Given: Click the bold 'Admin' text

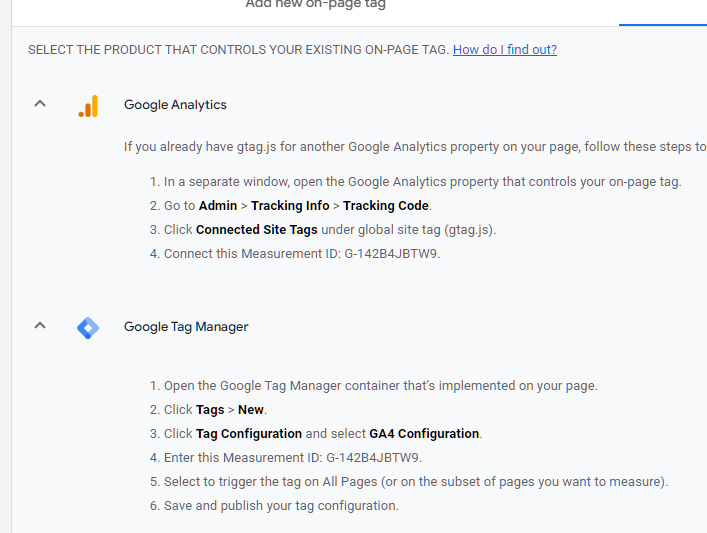Looking at the screenshot, I should click(218, 206).
